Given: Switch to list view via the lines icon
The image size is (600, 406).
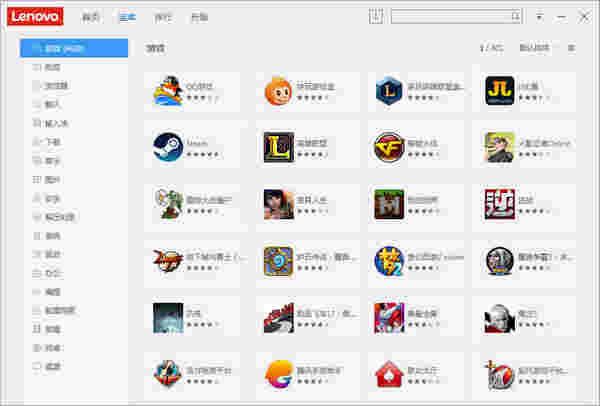Looking at the screenshot, I should pyautogui.click(x=571, y=48).
